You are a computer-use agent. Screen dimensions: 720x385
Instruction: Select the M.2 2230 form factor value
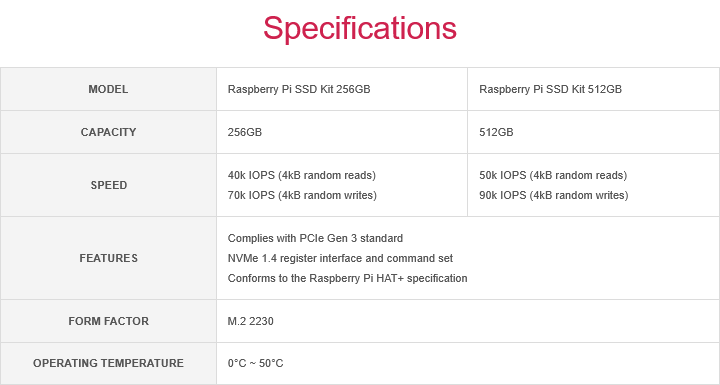coord(251,321)
